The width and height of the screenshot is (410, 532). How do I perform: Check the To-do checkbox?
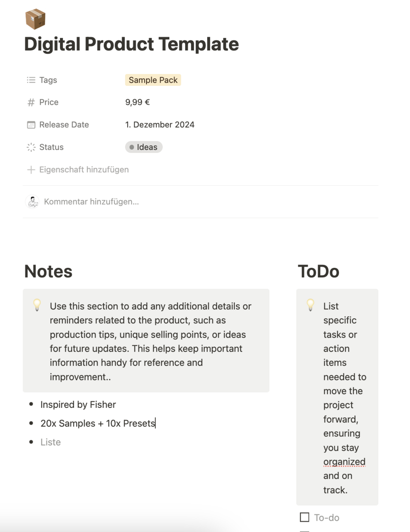click(x=304, y=517)
